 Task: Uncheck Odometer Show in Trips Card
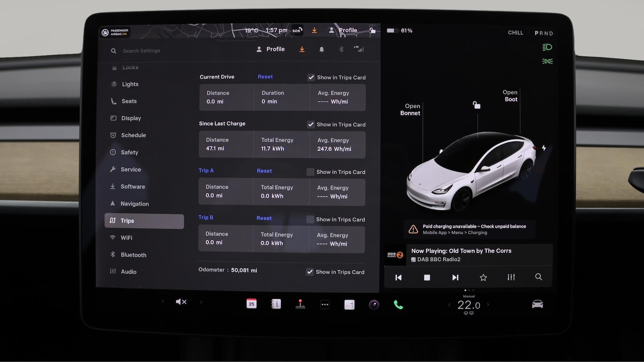(x=310, y=272)
